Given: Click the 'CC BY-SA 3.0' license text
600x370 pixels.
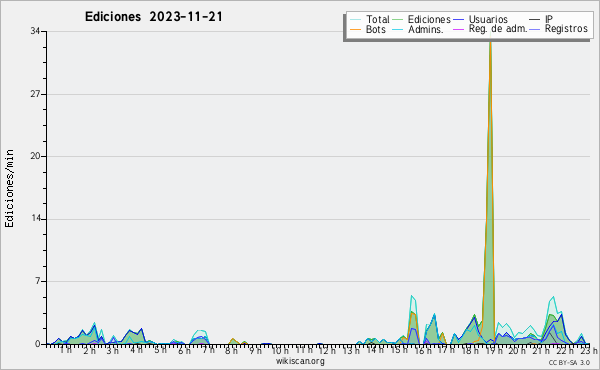Looking at the screenshot, I should (569, 362).
